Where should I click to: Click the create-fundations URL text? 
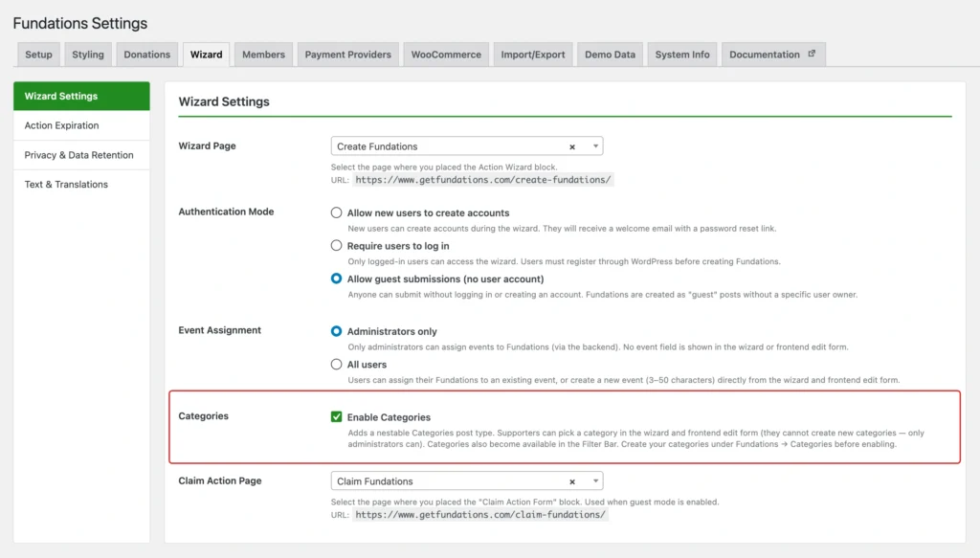(483, 180)
